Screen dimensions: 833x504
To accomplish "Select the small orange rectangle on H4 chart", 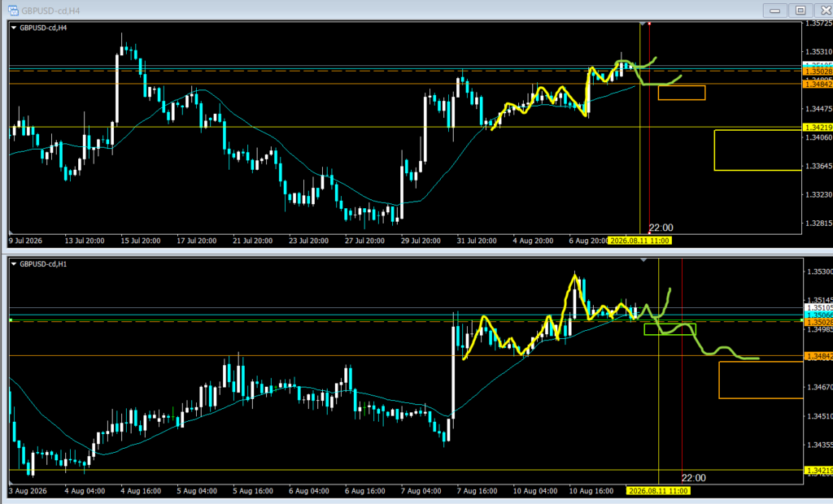I will tap(682, 93).
